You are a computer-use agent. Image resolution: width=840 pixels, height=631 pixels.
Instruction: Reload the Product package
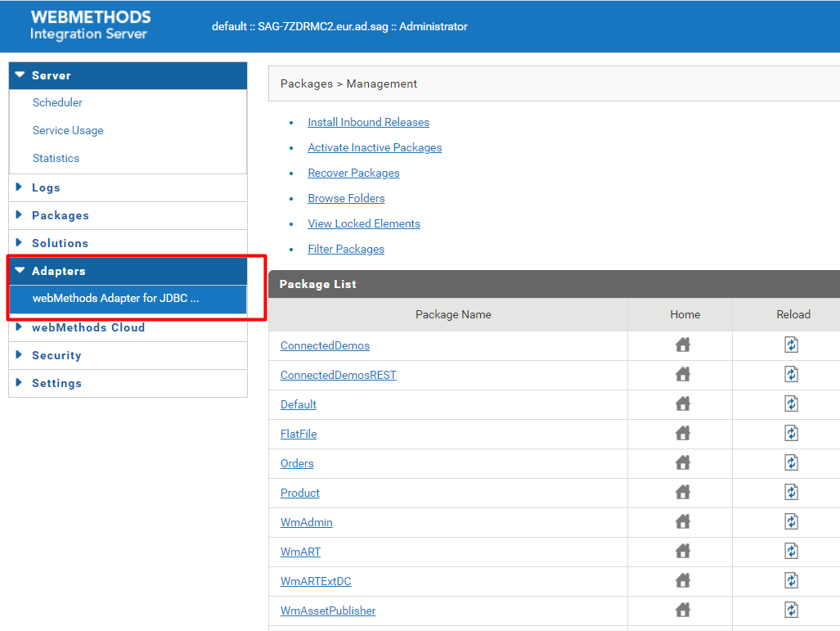(x=791, y=492)
